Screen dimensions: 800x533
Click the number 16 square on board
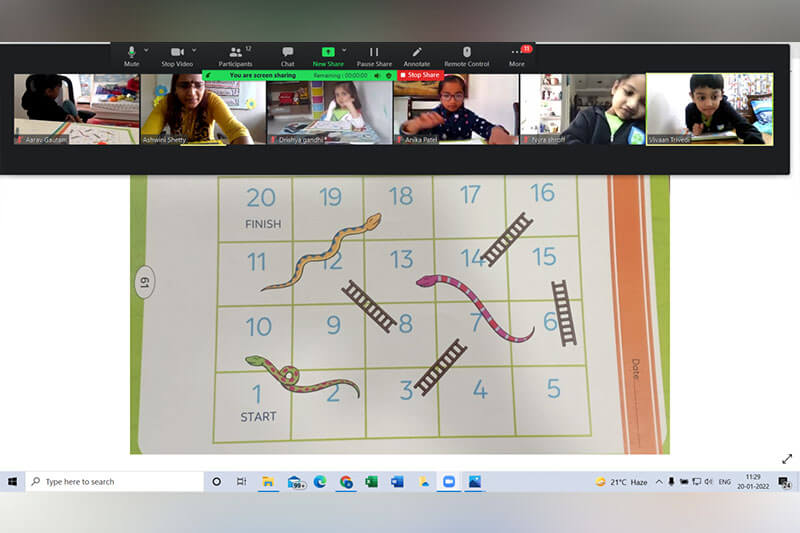click(x=541, y=206)
